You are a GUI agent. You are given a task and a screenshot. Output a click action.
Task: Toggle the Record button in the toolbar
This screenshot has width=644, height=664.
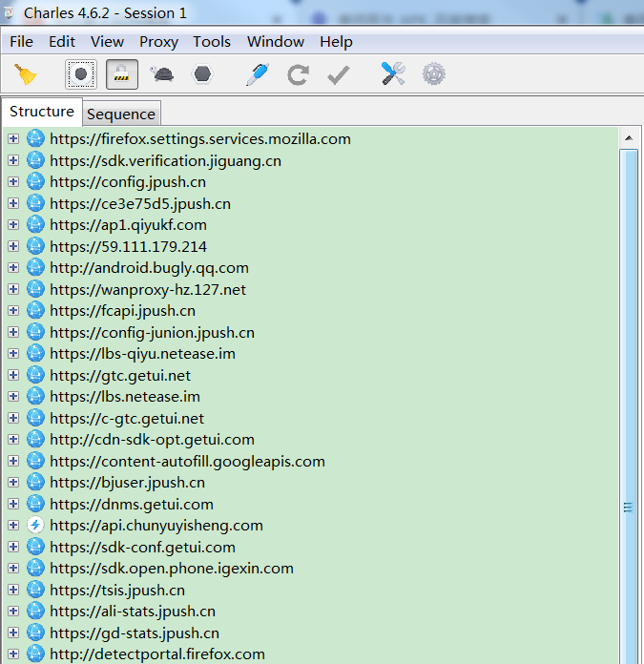click(x=81, y=74)
